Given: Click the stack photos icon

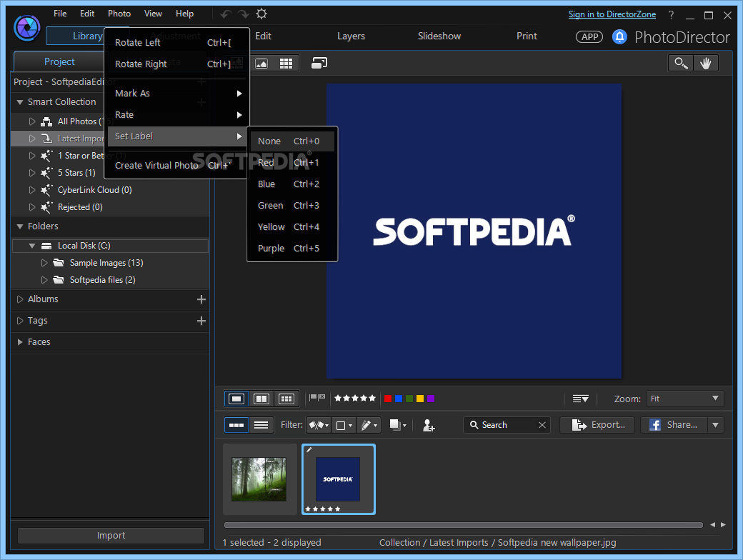Looking at the screenshot, I should 397,425.
